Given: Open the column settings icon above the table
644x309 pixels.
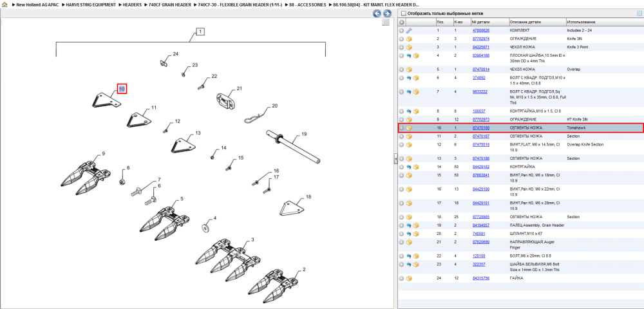Looking at the screenshot, I should pyautogui.click(x=638, y=13).
